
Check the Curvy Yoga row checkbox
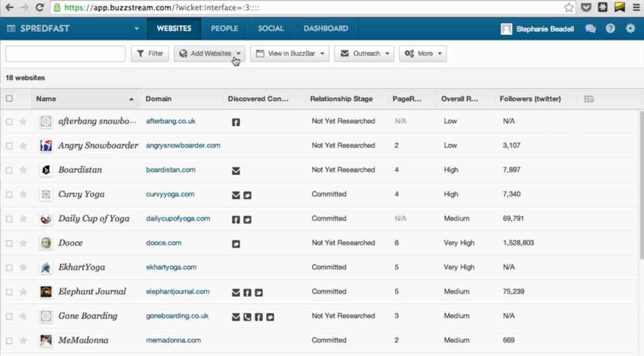coord(9,195)
